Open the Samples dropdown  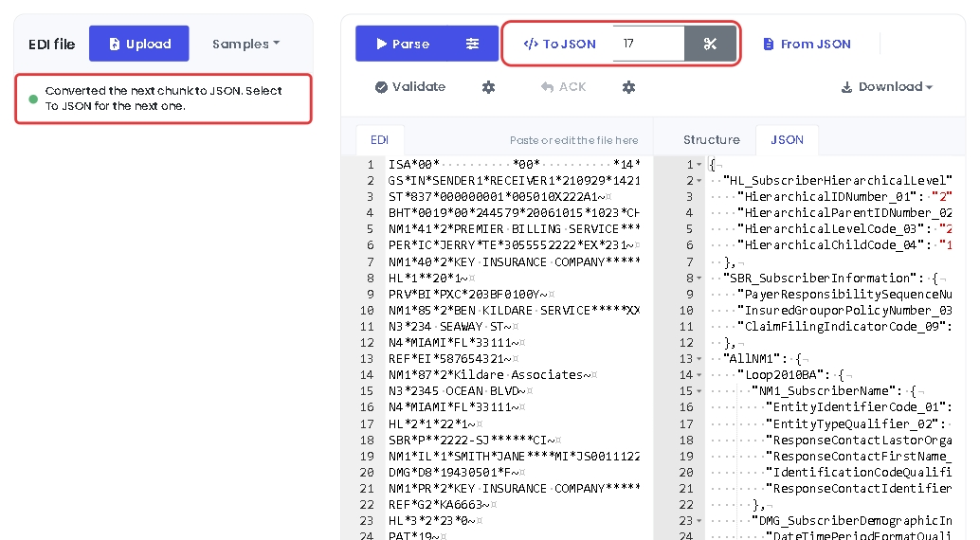click(245, 44)
